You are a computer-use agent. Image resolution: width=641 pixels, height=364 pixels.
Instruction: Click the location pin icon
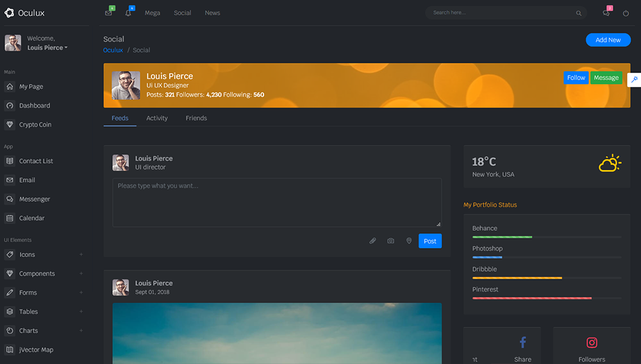pos(409,241)
